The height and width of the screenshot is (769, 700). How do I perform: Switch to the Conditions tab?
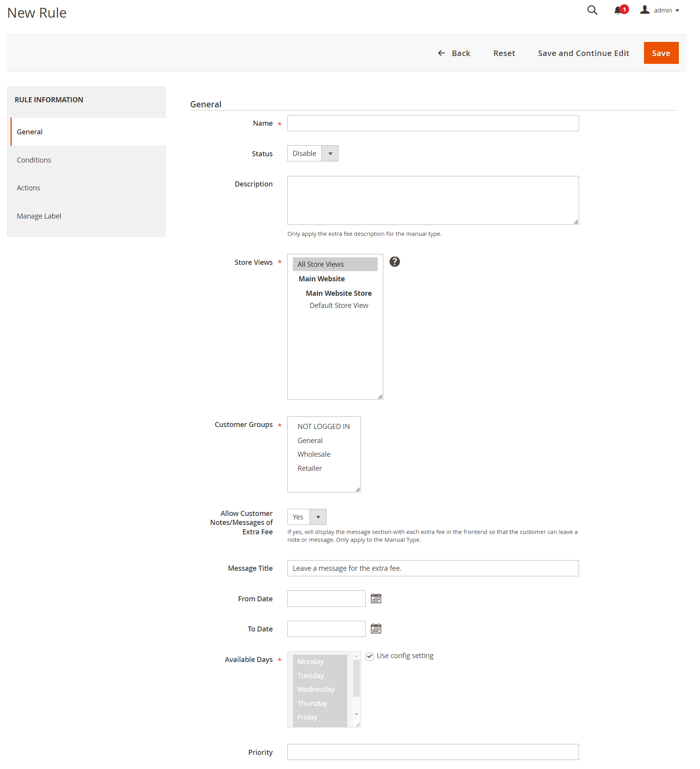(34, 160)
